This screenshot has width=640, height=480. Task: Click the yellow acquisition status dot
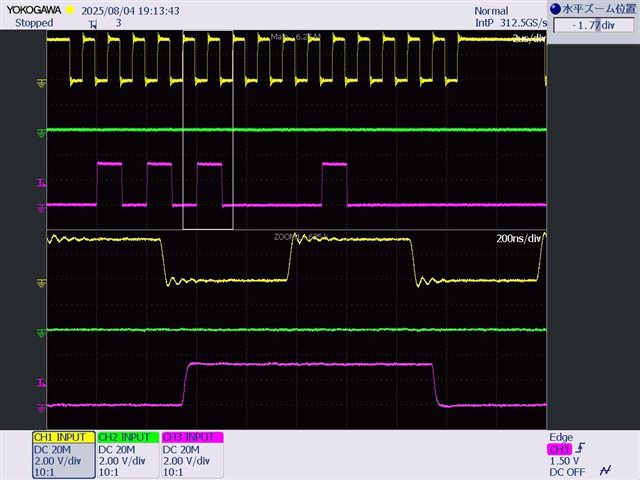click(70, 10)
